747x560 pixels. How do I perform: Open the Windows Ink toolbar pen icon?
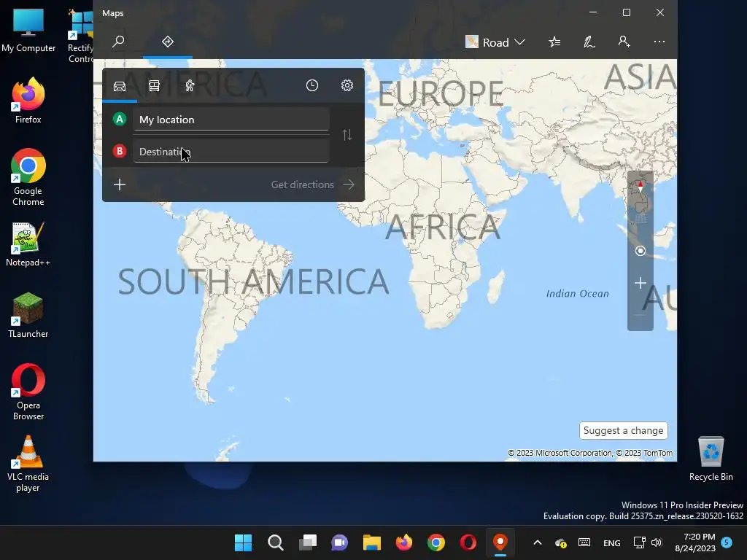589,42
